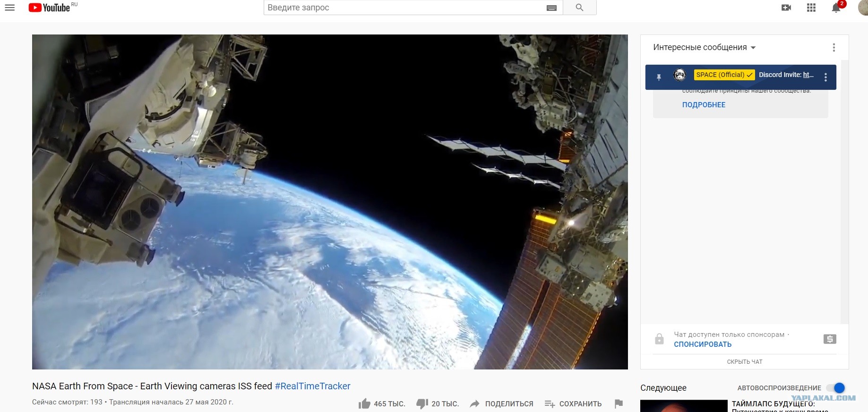Open pinned message options menu
Image resolution: width=868 pixels, height=412 pixels.
coord(825,77)
